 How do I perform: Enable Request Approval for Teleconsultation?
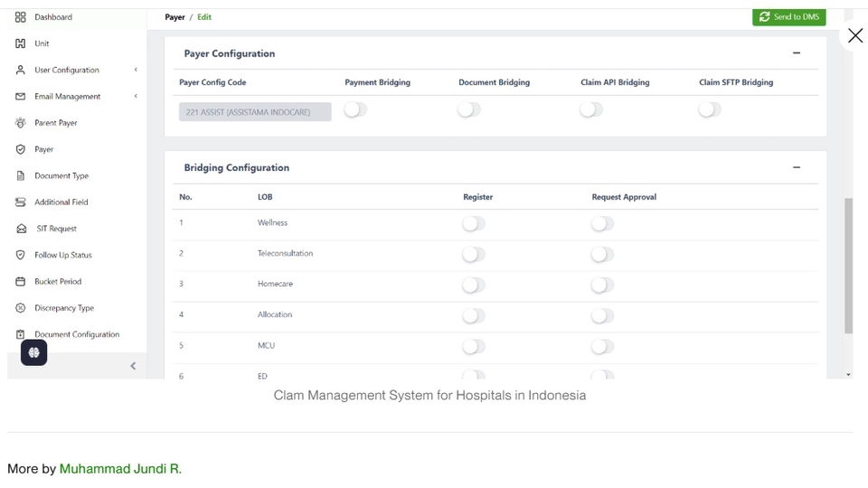[x=602, y=255]
